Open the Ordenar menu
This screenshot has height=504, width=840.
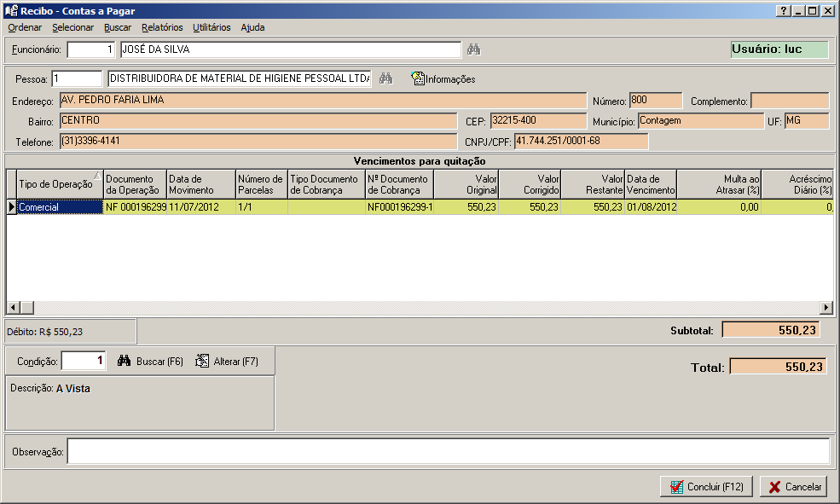coord(25,27)
